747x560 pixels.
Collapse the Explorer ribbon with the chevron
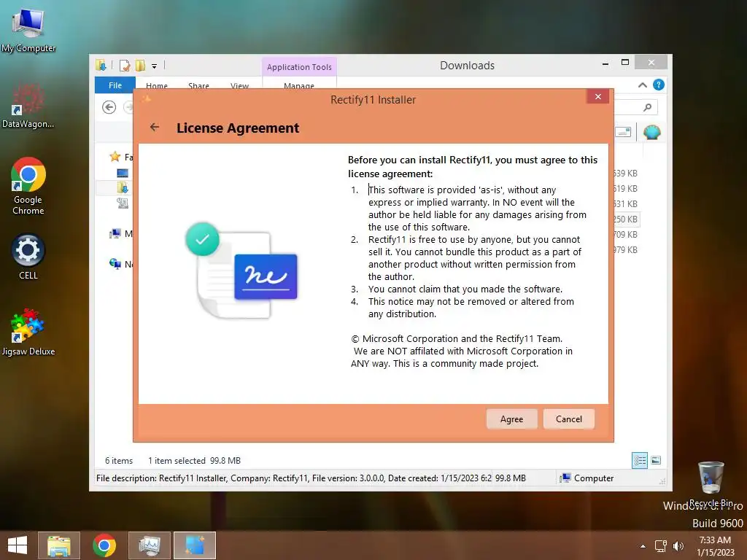(x=642, y=85)
